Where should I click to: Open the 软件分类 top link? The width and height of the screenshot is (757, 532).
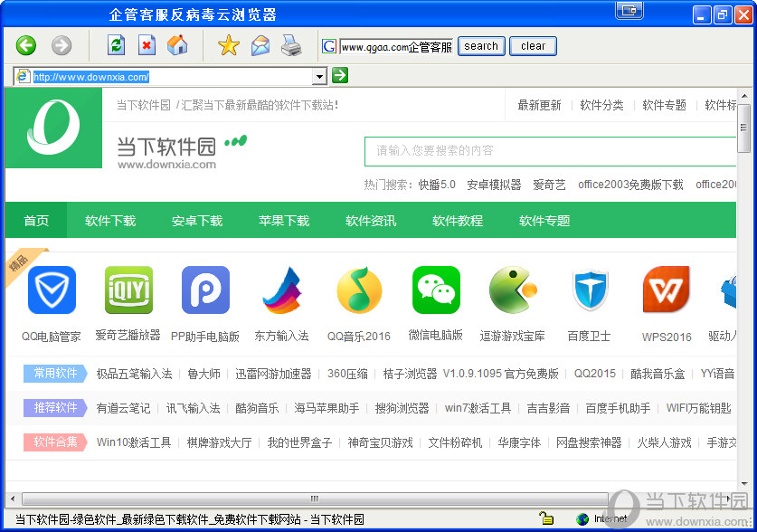coord(601,105)
